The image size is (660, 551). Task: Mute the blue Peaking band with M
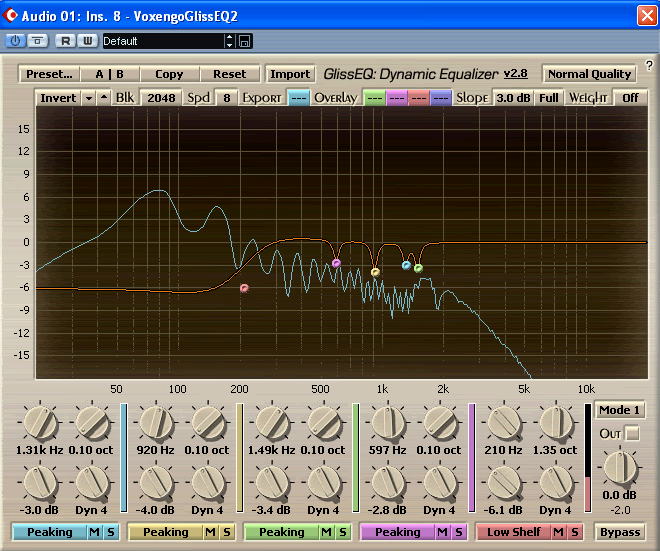95,532
